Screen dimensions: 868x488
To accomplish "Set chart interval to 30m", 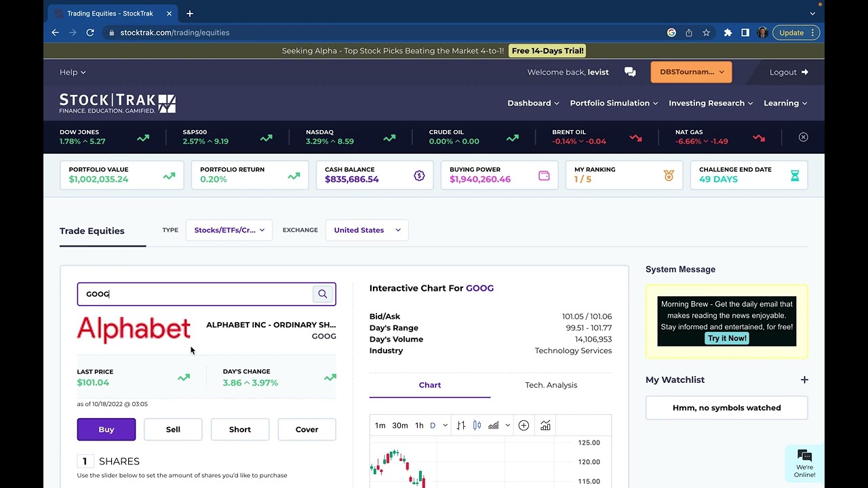I will (x=400, y=426).
